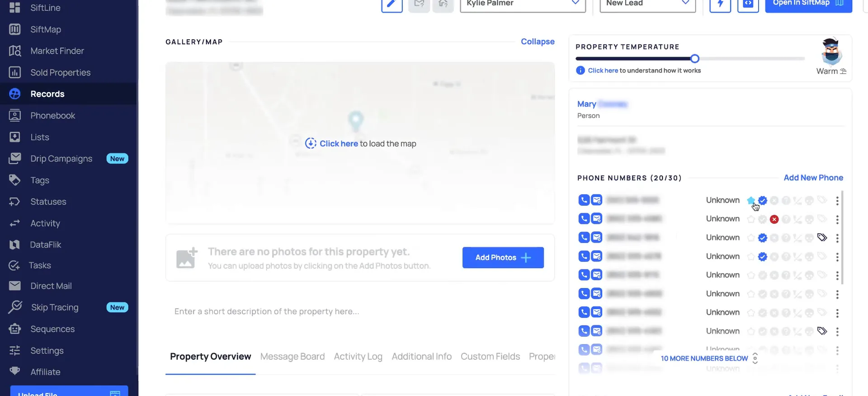The width and height of the screenshot is (868, 396).
Task: Go to Statuses
Action: point(48,202)
